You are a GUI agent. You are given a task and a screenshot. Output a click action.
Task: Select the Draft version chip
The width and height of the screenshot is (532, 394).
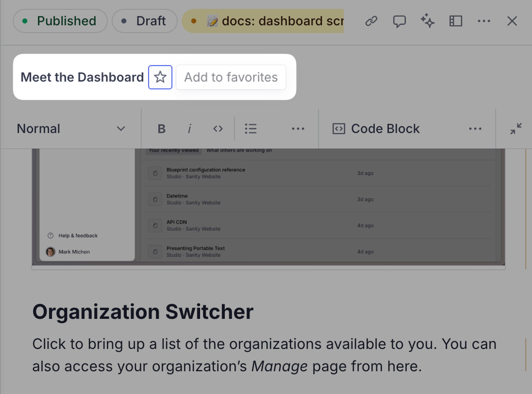(x=145, y=21)
